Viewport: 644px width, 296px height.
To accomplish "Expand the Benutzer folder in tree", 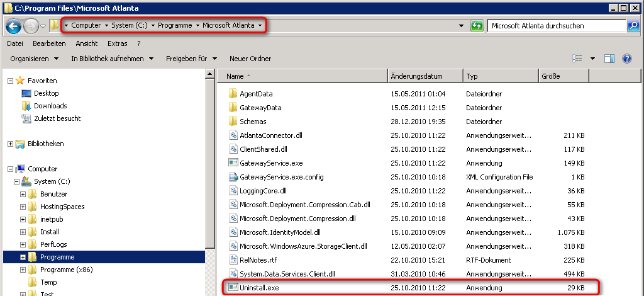I will click(x=23, y=194).
